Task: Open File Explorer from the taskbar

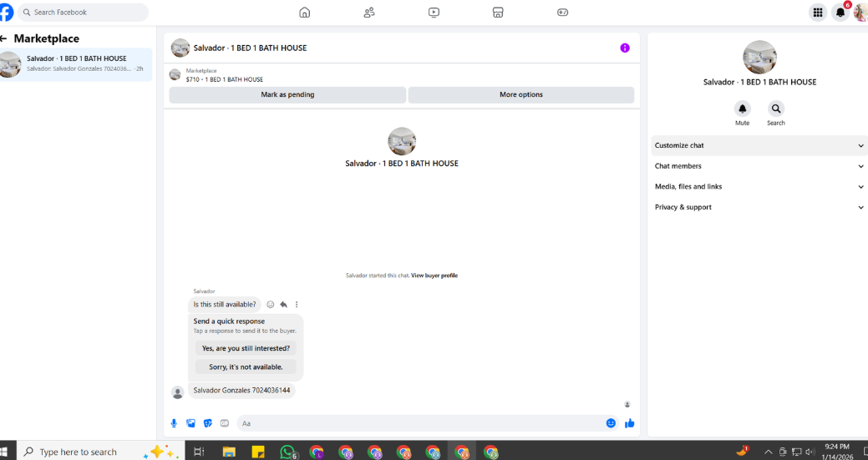Action: tap(229, 452)
